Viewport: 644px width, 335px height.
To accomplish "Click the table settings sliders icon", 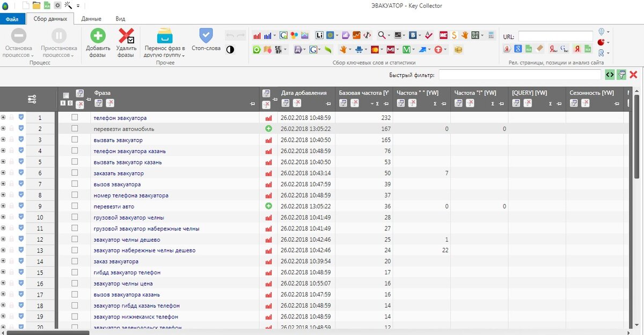I will [x=32, y=99].
